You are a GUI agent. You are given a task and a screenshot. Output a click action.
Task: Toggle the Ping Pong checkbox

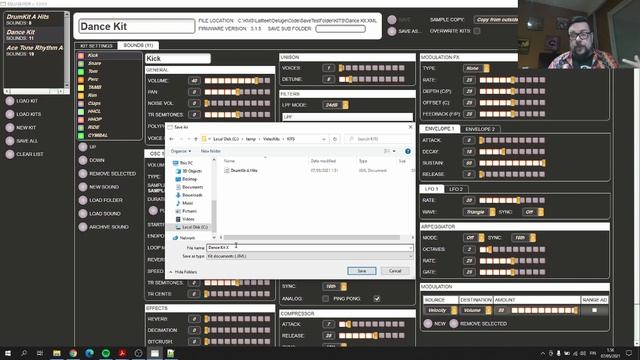click(x=377, y=299)
